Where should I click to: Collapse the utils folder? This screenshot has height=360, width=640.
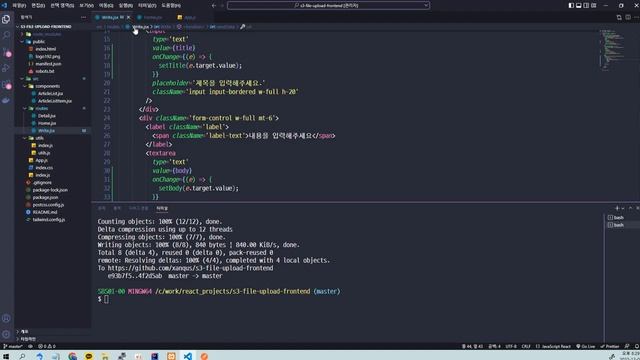[x=39, y=138]
